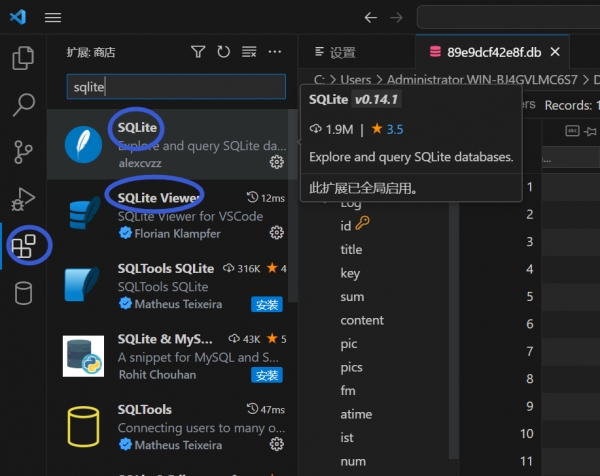This screenshot has width=600, height=476.
Task: Click the table sidebar scrollbar
Action: (x=453, y=331)
